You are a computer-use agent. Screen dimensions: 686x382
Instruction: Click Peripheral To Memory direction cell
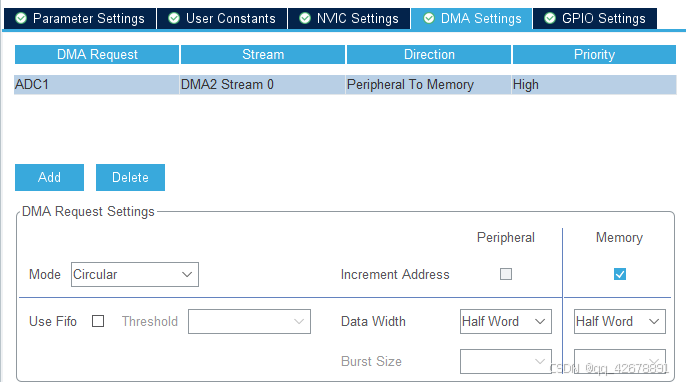(429, 84)
